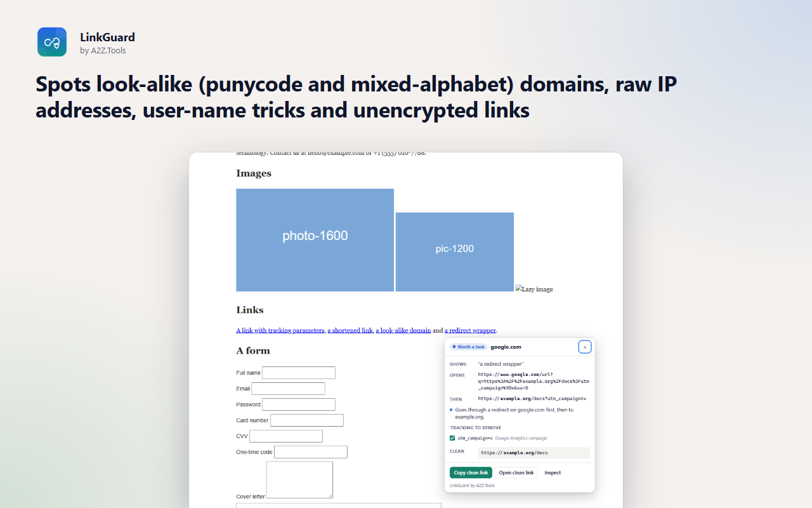812x508 pixels.
Task: Click the 'LinkGuard by A2Z.Tools' popup footer
Action: click(472, 486)
